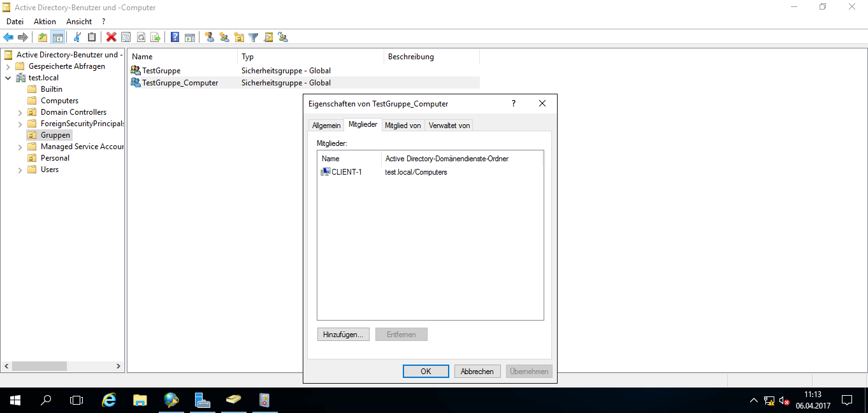Select the Gruppen tree item
This screenshot has width=868, height=413.
55,135
